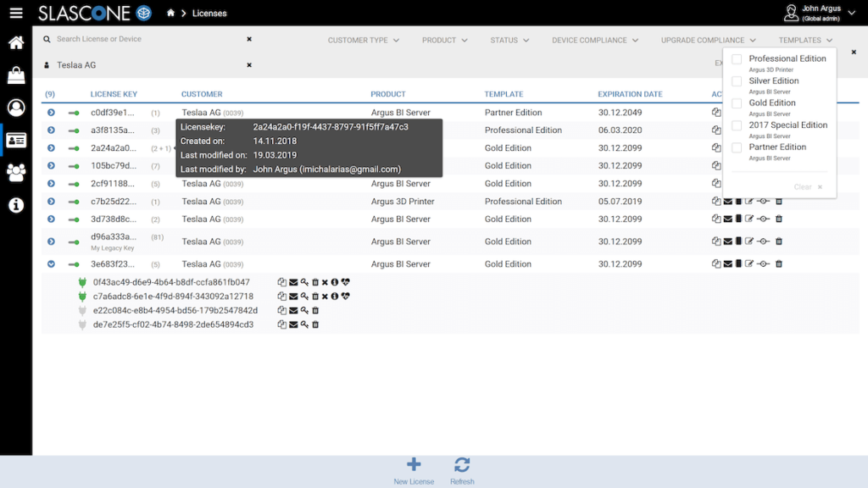
Task: Sort by the Expiration Date column header
Action: click(x=630, y=94)
